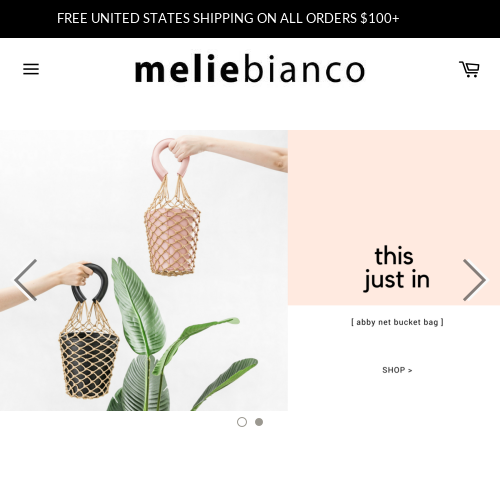Click the meliebianco logo
Image resolution: width=500 pixels, height=500 pixels.
(x=250, y=69)
